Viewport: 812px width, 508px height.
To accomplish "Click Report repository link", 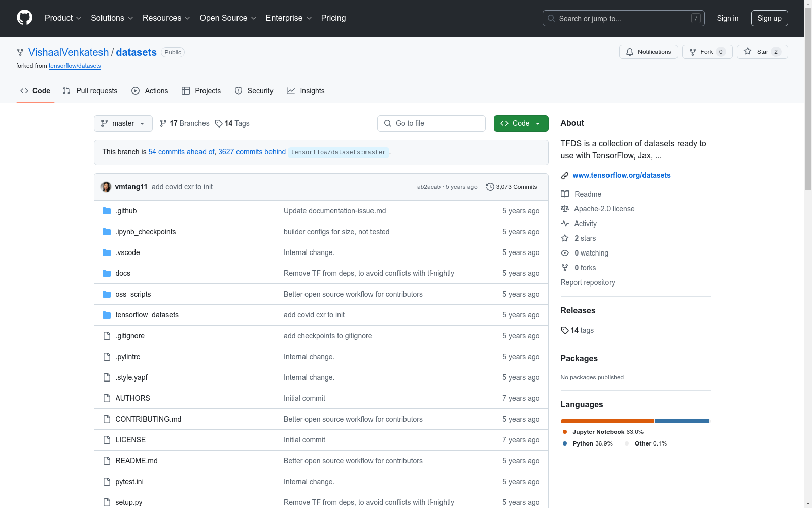I will click(588, 282).
